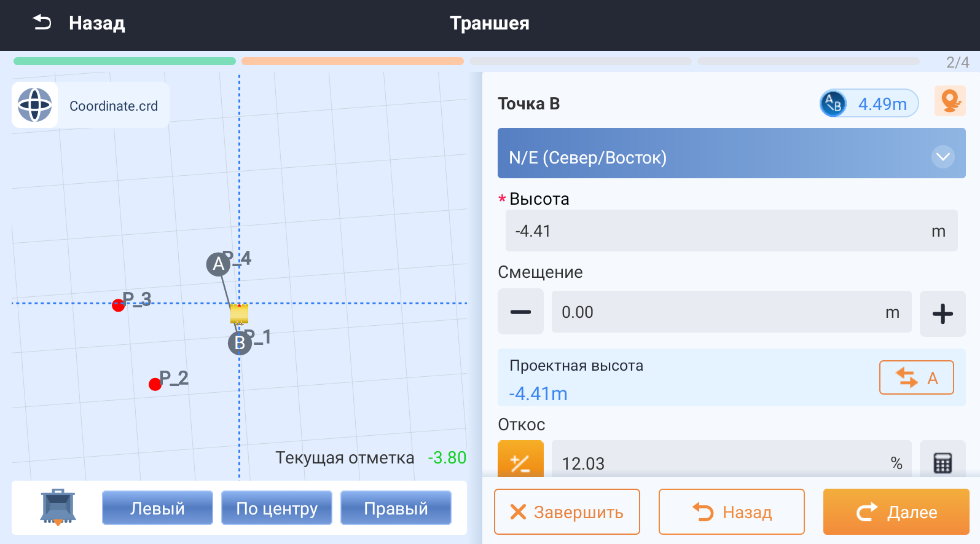Image resolution: width=980 pixels, height=544 pixels.
Task: Click the Завершить button
Action: (x=566, y=511)
